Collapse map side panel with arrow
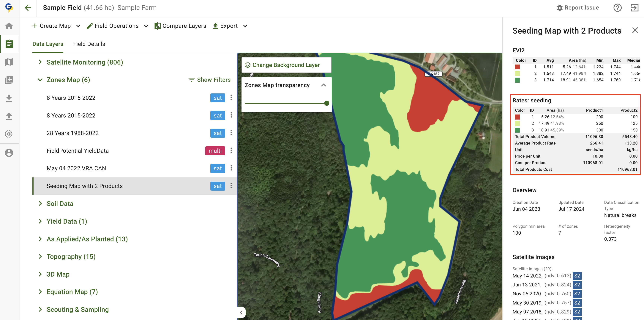The width and height of the screenshot is (644, 320). tap(241, 312)
